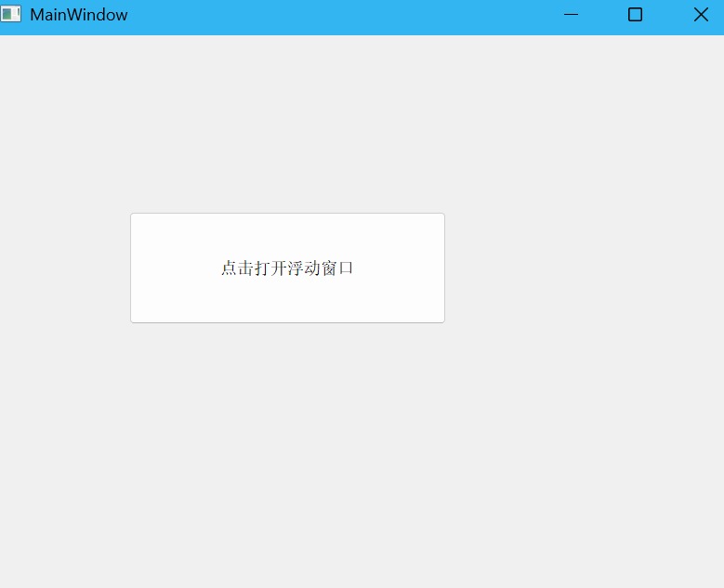Open the MainWindow title bar app icon
Screen dimensions: 724x588
[x=10, y=14]
